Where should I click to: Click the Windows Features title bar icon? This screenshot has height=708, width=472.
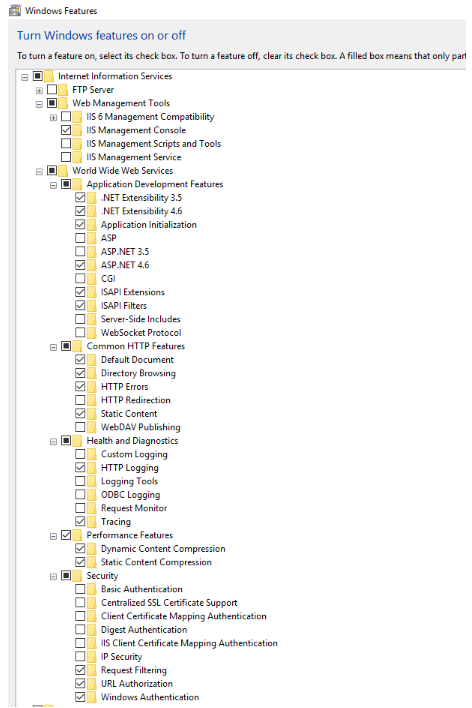click(x=15, y=10)
